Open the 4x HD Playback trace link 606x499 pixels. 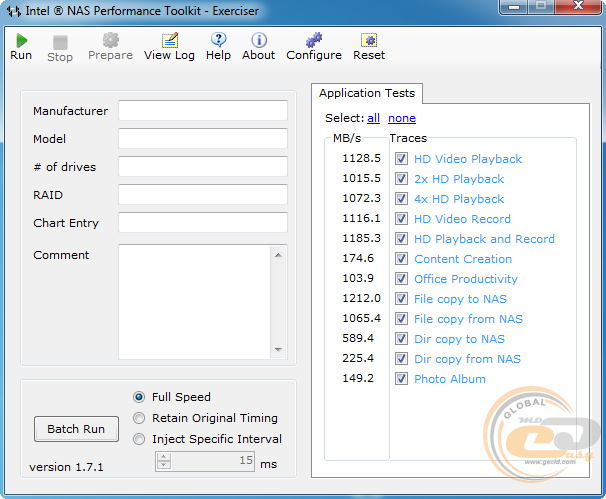coord(459,199)
